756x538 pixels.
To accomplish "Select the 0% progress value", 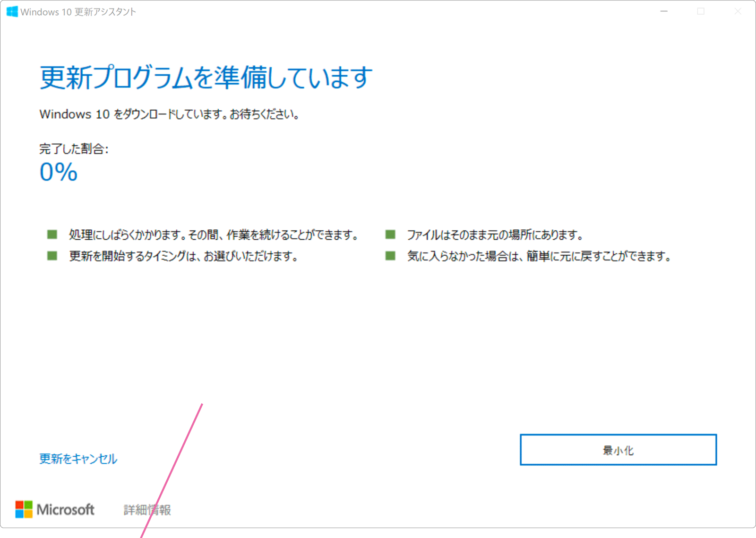I will tap(59, 172).
